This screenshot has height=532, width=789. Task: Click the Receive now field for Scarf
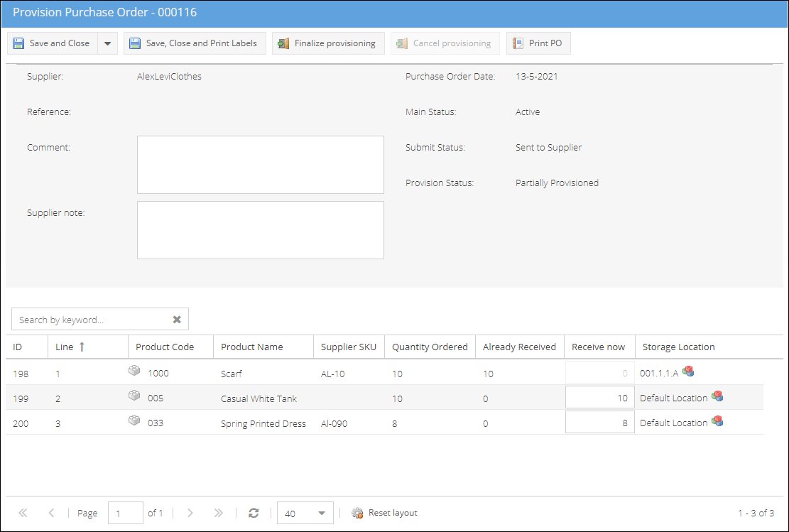pyautogui.click(x=600, y=373)
